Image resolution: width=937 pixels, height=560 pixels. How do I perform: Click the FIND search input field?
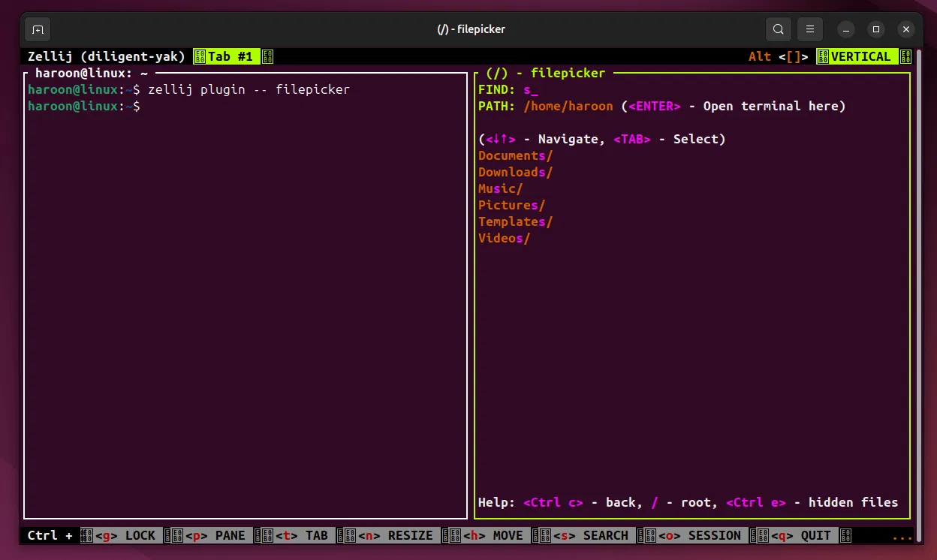point(532,90)
